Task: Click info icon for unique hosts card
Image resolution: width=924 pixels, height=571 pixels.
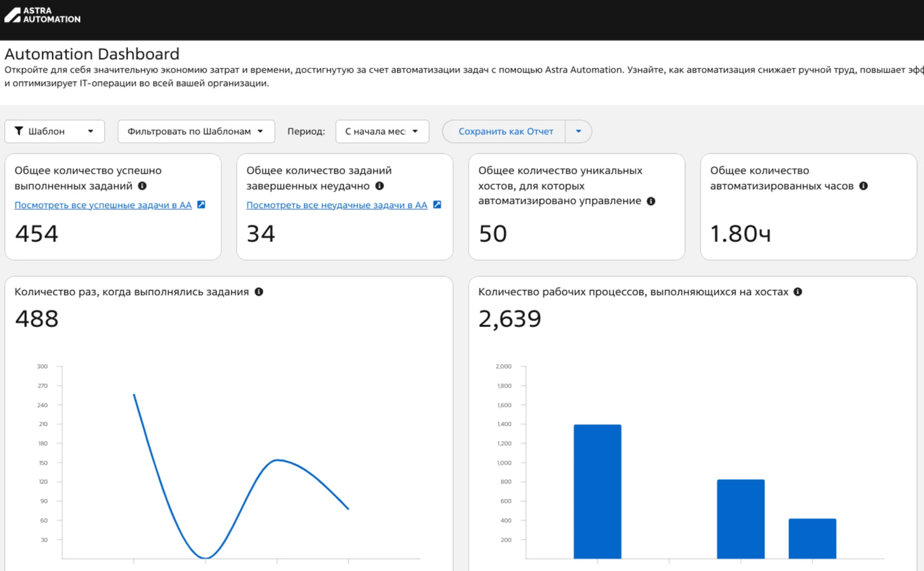Action: [x=651, y=201]
